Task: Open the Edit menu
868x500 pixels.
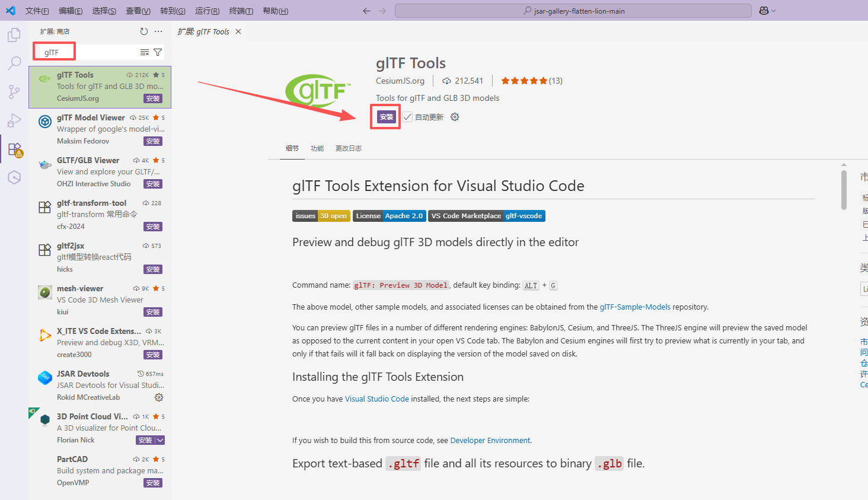Action: pyautogui.click(x=71, y=11)
